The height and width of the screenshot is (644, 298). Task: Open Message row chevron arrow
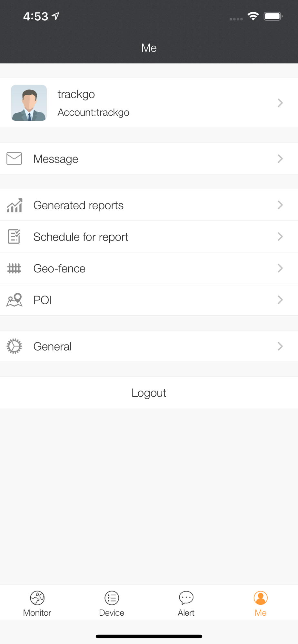(x=280, y=158)
